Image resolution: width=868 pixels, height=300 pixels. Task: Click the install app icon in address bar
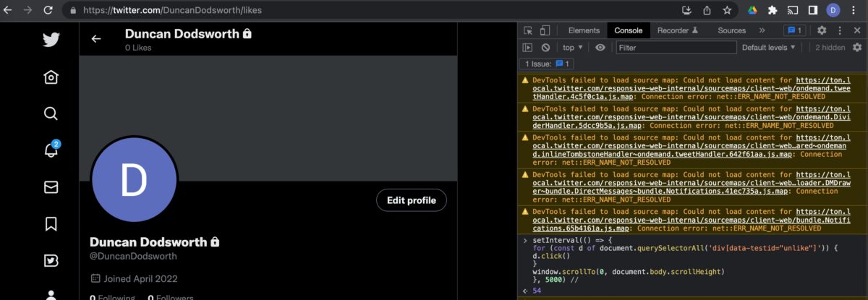tap(686, 11)
